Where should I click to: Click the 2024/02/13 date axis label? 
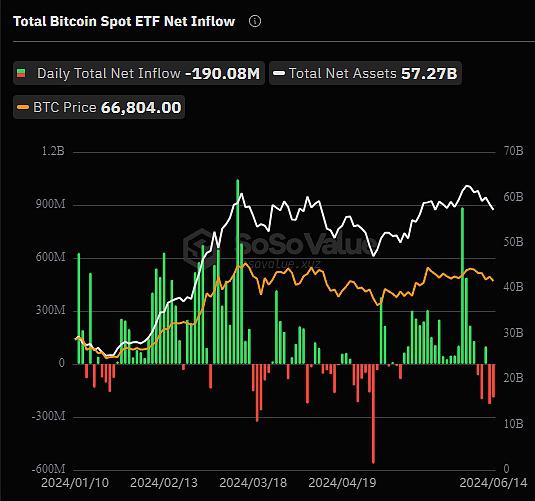(164, 483)
